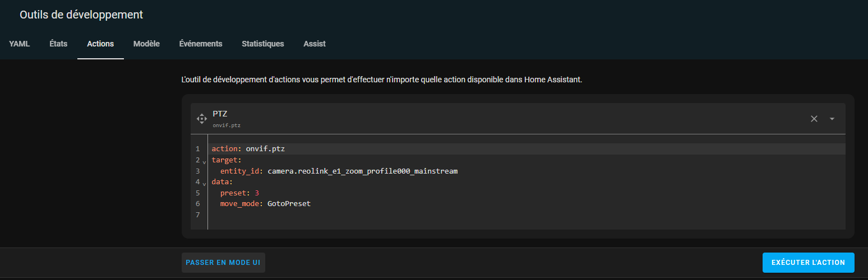Click the camera.reolink_e1_zoom entity_id value
The height and width of the screenshot is (280, 868).
362,171
